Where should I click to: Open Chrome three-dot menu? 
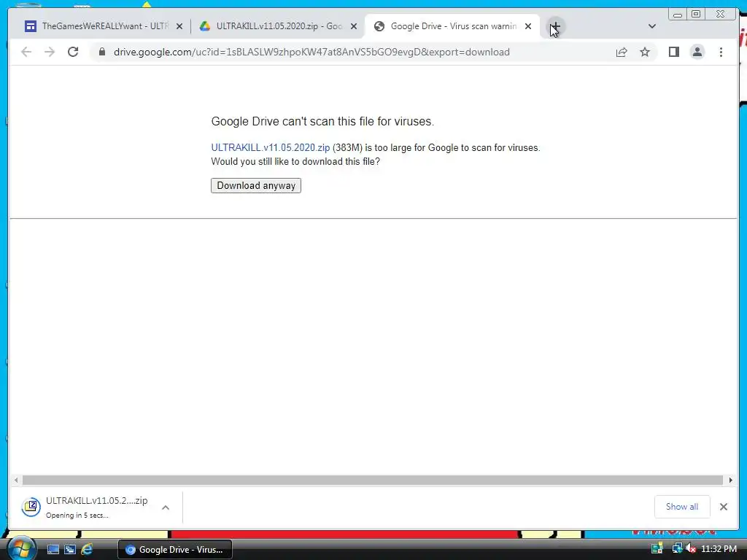[721, 52]
